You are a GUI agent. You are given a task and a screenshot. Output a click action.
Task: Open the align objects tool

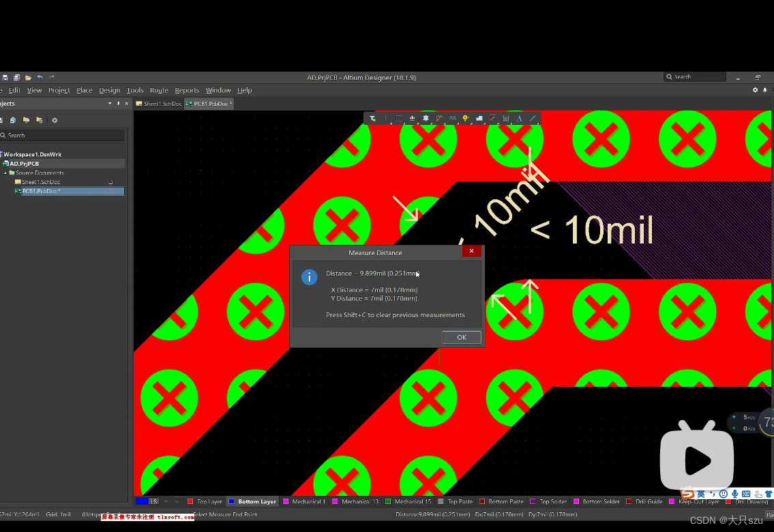pyautogui.click(x=412, y=119)
